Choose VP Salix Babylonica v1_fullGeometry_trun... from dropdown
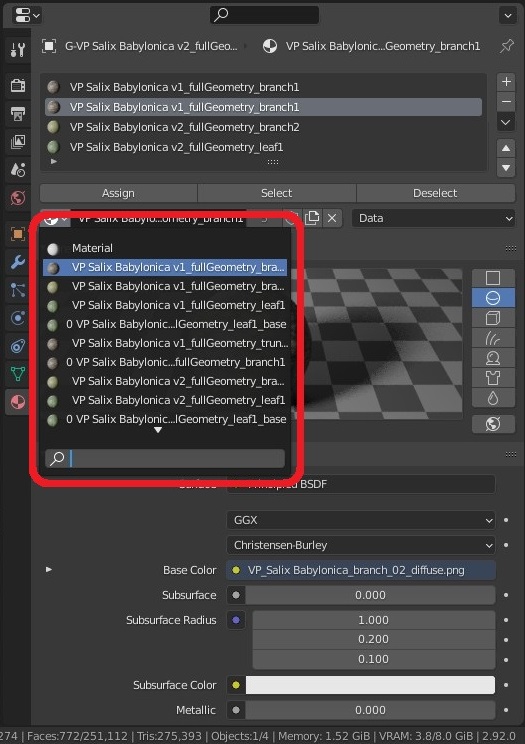The image size is (525, 744). pyautogui.click(x=164, y=343)
